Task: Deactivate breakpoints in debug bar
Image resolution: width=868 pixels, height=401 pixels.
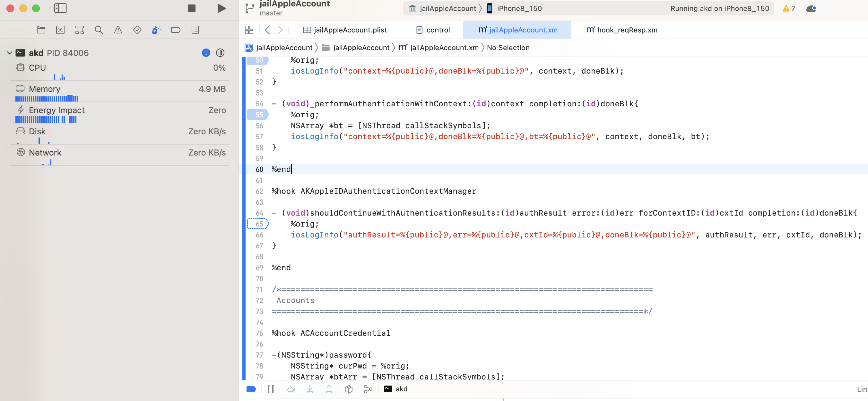Action: tap(251, 389)
